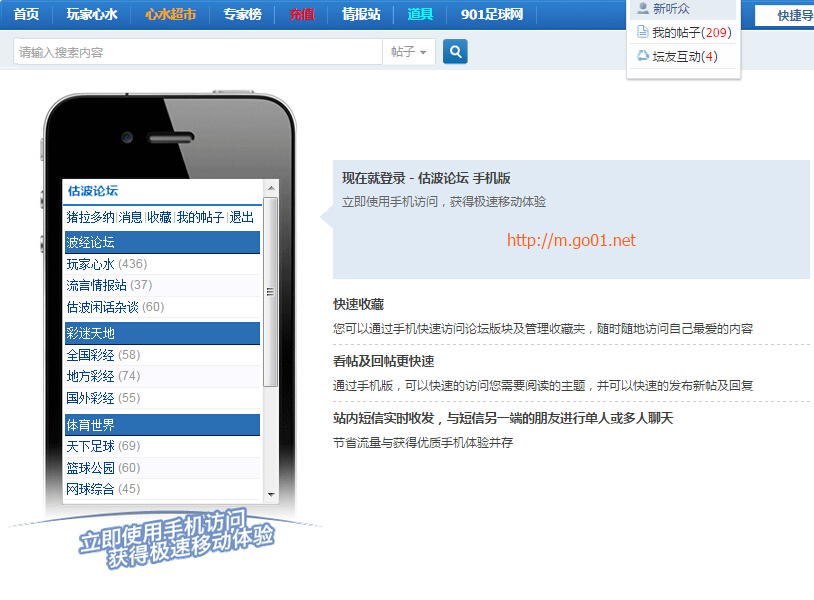
Task: Open the http://m.go01.net mobile link
Action: 571,240
